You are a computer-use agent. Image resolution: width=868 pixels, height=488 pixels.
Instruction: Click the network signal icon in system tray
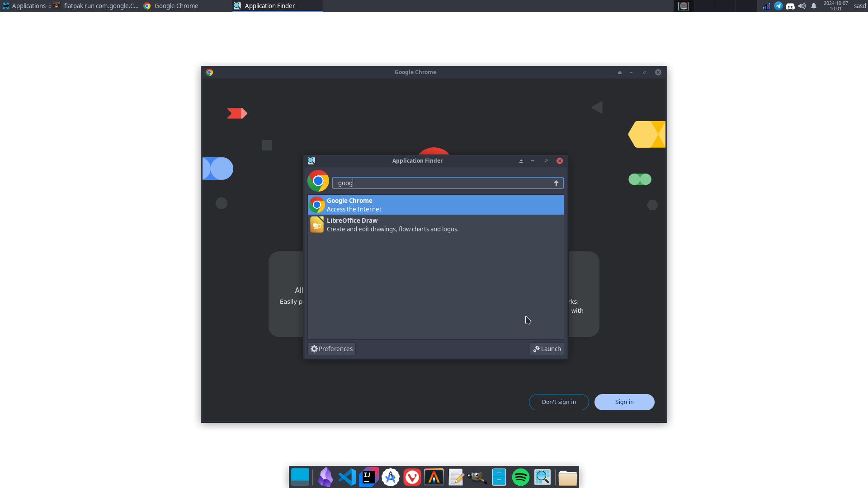click(x=766, y=6)
